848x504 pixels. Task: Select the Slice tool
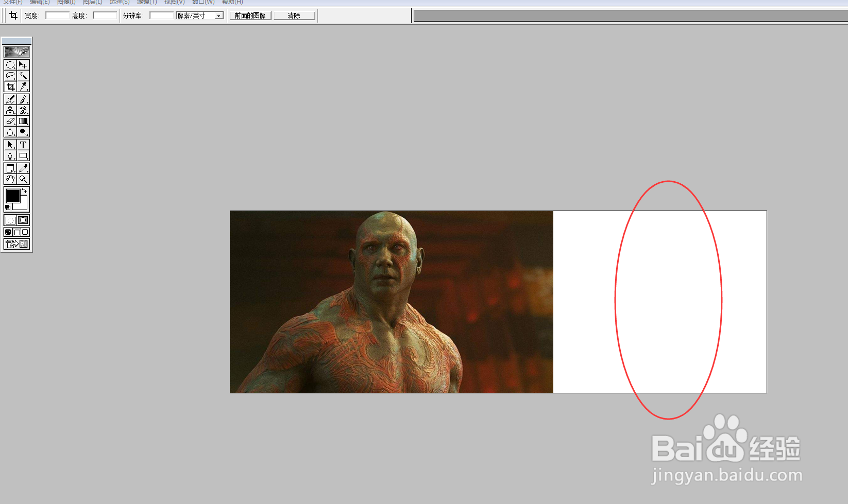pyautogui.click(x=23, y=86)
